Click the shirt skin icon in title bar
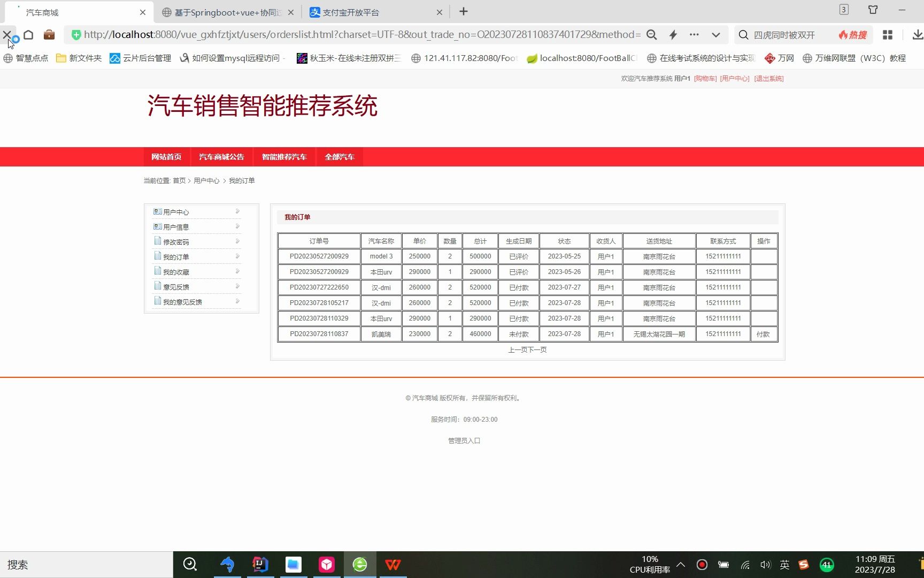This screenshot has width=924, height=578. pyautogui.click(x=873, y=10)
